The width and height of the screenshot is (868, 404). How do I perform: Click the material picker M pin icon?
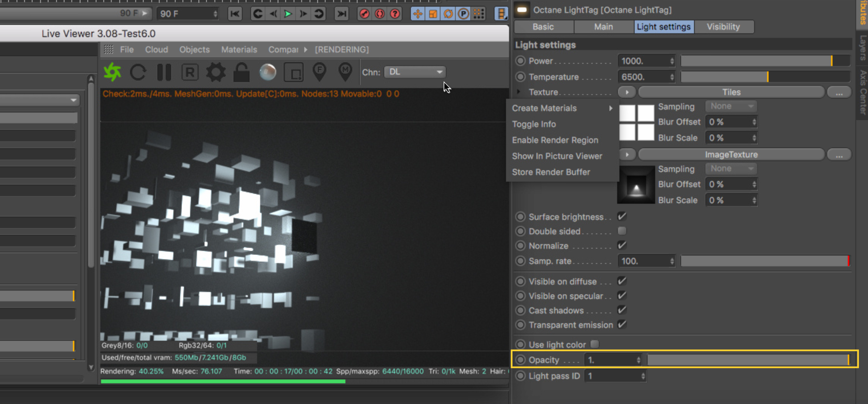[345, 71]
